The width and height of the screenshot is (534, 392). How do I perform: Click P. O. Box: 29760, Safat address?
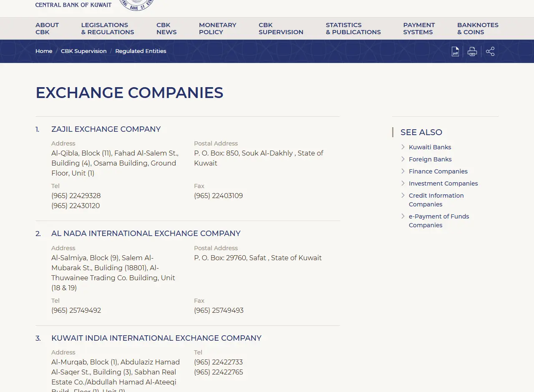click(258, 258)
